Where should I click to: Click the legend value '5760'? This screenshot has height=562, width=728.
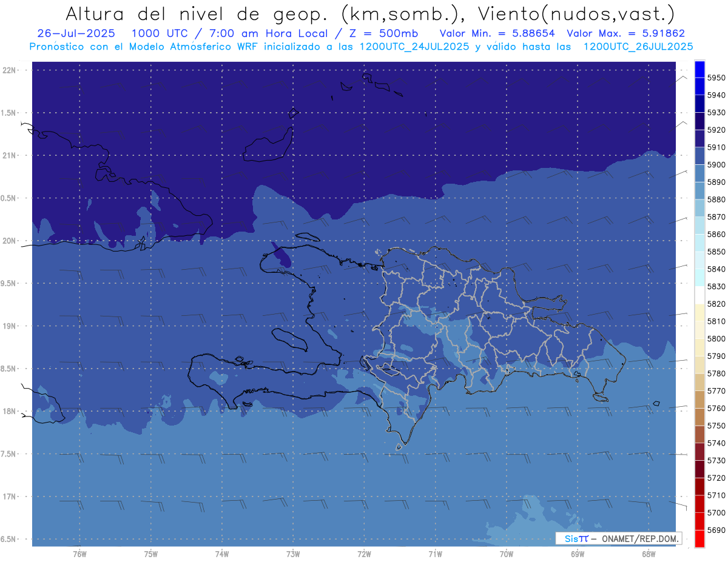[716, 408]
